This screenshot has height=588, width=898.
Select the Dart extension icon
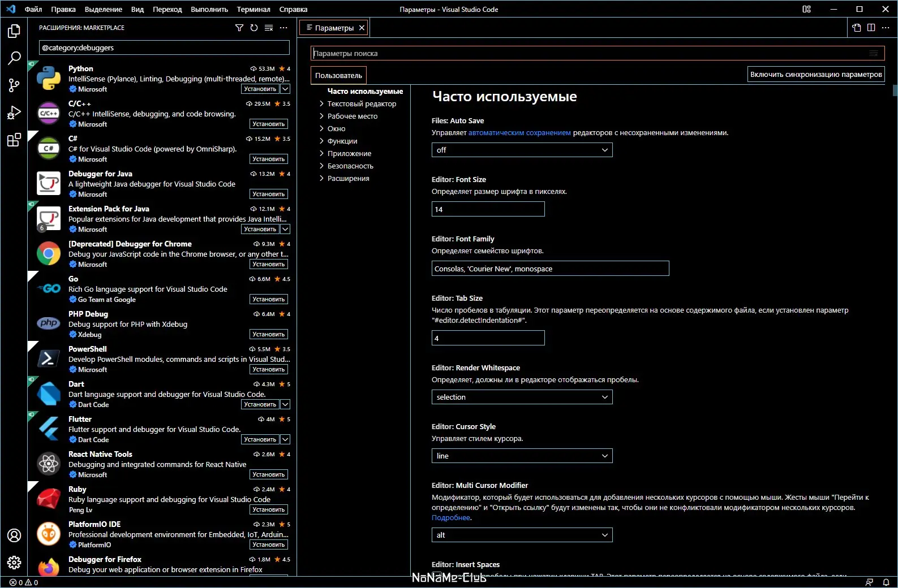[49, 394]
